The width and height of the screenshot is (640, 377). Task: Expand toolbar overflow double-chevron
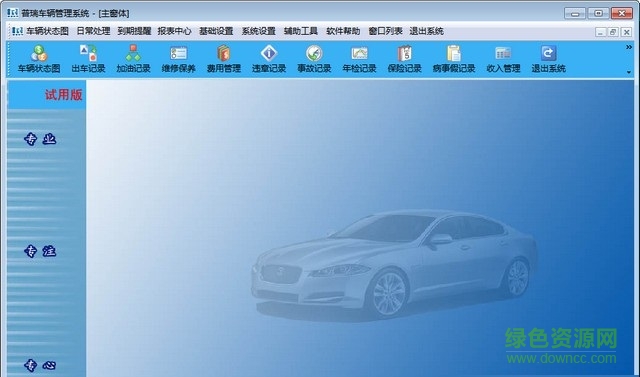click(629, 47)
